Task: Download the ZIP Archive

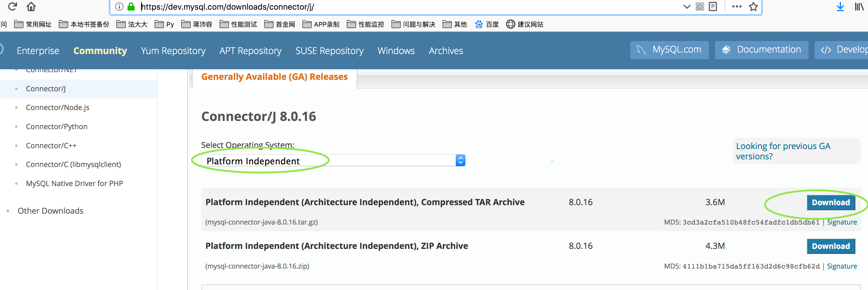Action: coord(831,246)
